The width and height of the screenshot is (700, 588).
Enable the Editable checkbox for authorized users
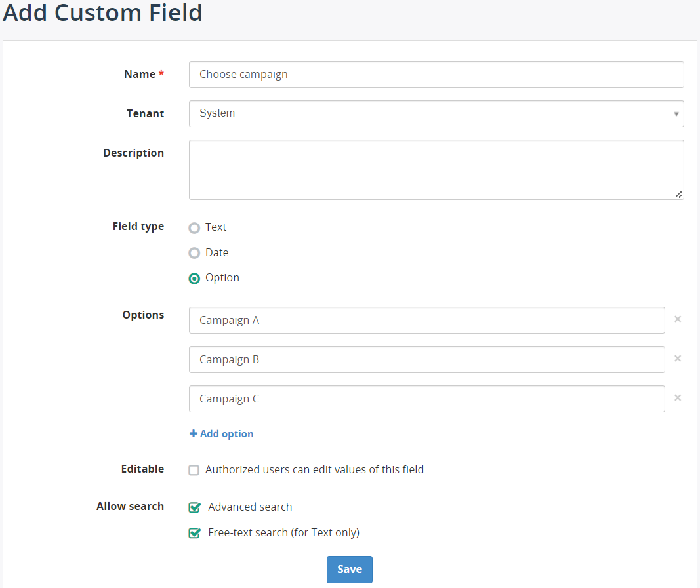coord(194,470)
